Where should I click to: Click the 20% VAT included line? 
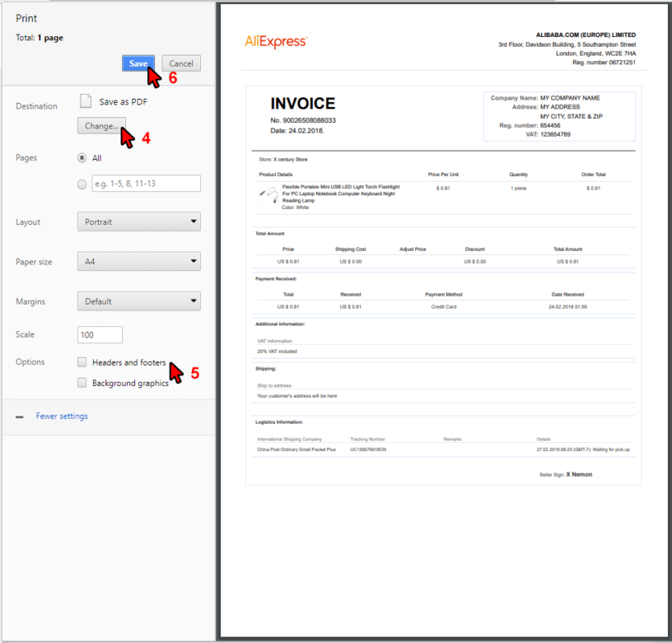point(277,351)
